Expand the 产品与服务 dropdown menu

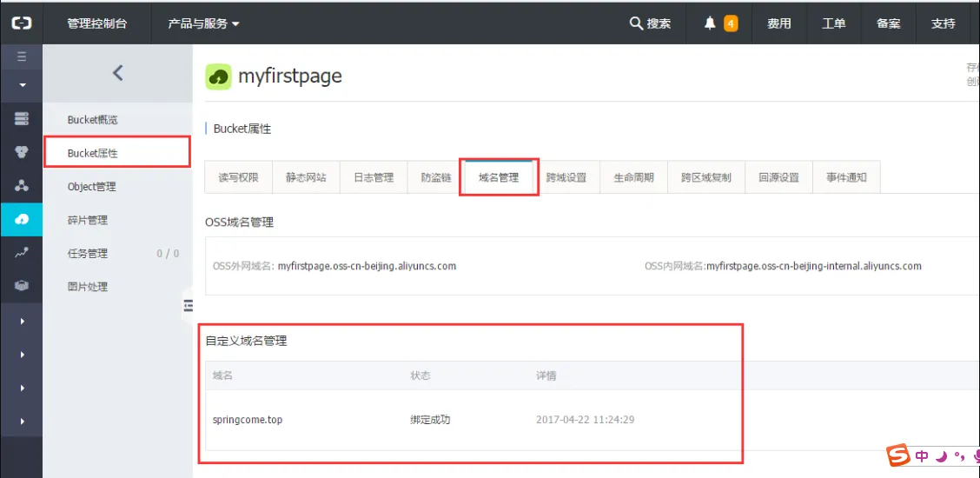(x=204, y=23)
